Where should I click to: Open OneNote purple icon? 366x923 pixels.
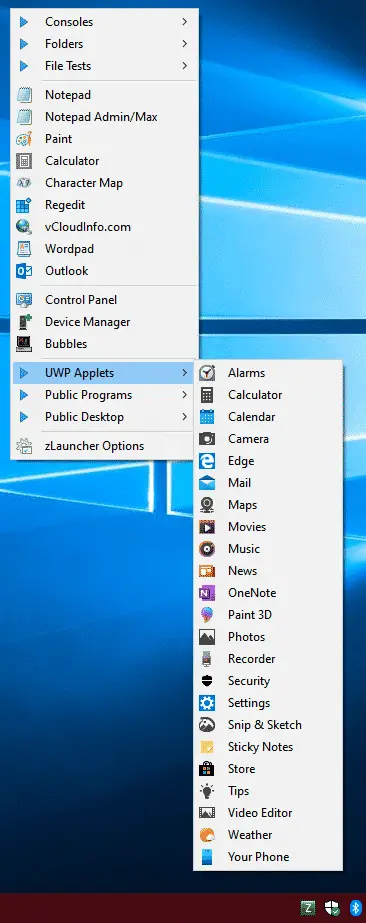pos(207,593)
